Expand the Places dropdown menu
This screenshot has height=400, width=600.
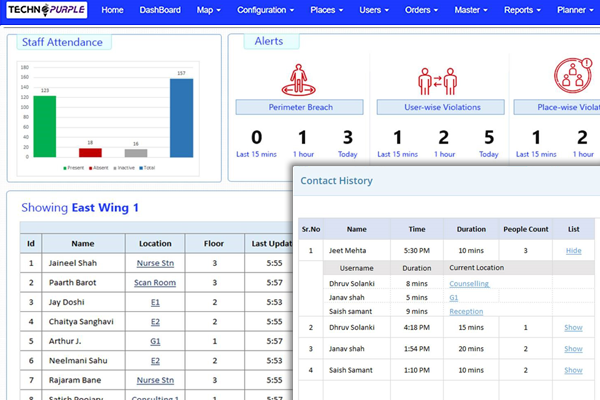pos(326,10)
